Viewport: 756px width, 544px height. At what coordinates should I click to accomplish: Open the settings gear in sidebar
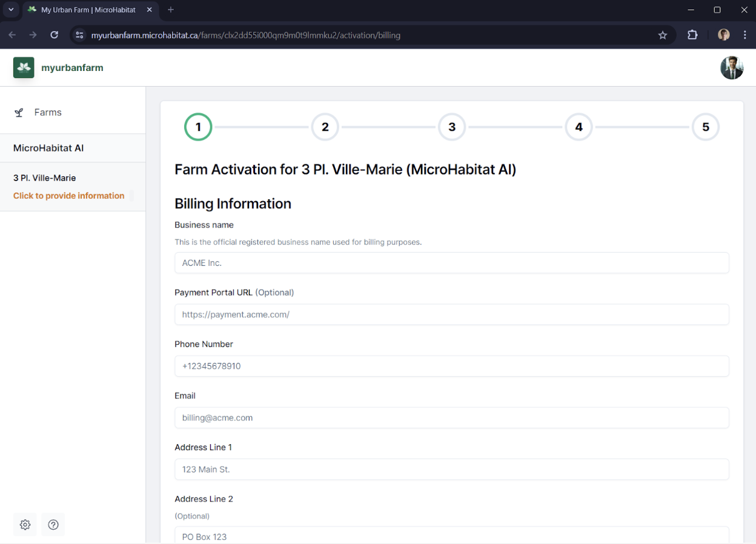[25, 525]
